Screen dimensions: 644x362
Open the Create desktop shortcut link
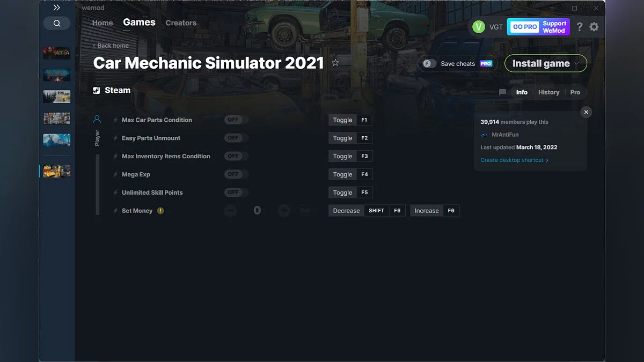(x=513, y=160)
